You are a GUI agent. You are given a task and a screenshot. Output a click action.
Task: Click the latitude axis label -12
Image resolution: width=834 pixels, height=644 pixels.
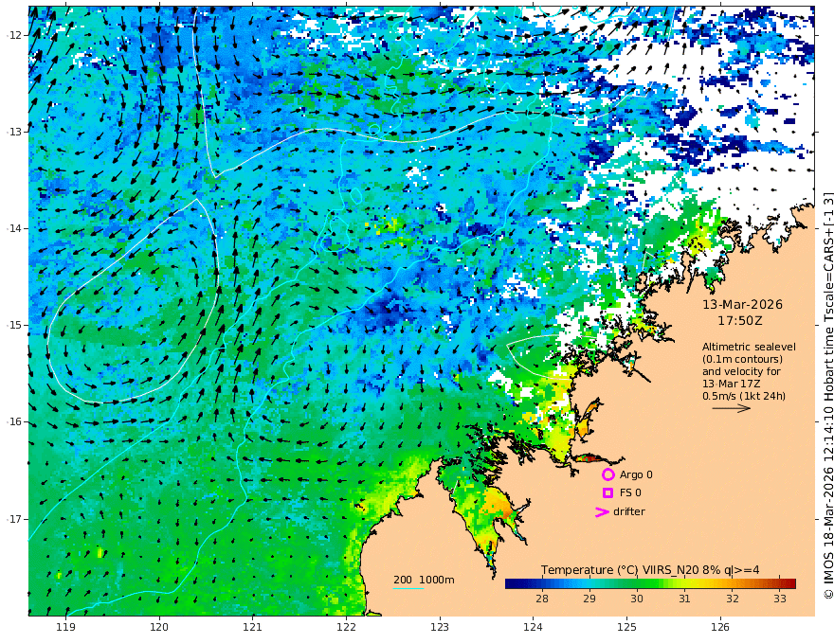coord(14,35)
